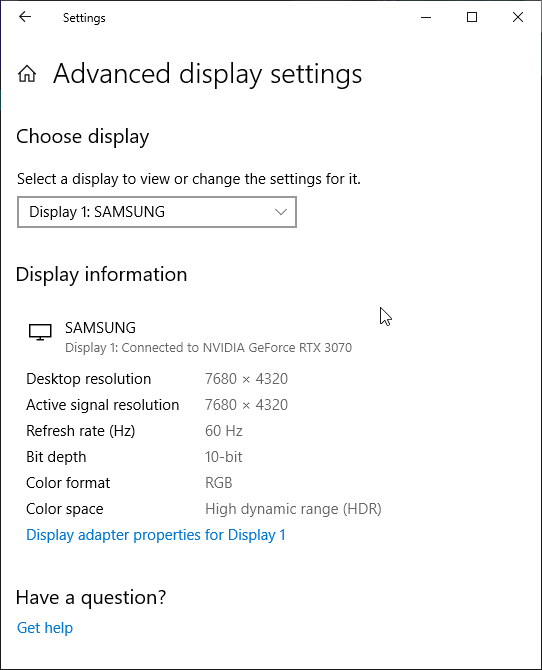The height and width of the screenshot is (670, 542).
Task: Minimize the Settings window
Action: click(426, 17)
